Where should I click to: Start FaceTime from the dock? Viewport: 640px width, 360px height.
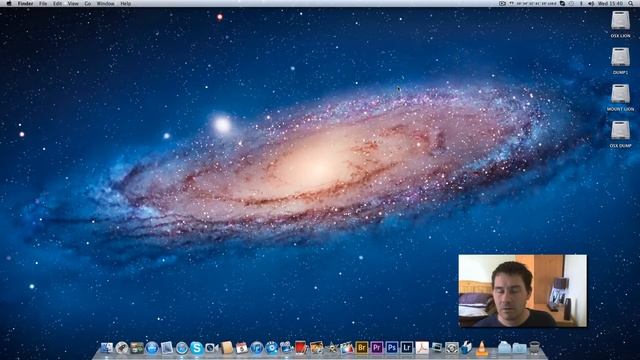212,348
